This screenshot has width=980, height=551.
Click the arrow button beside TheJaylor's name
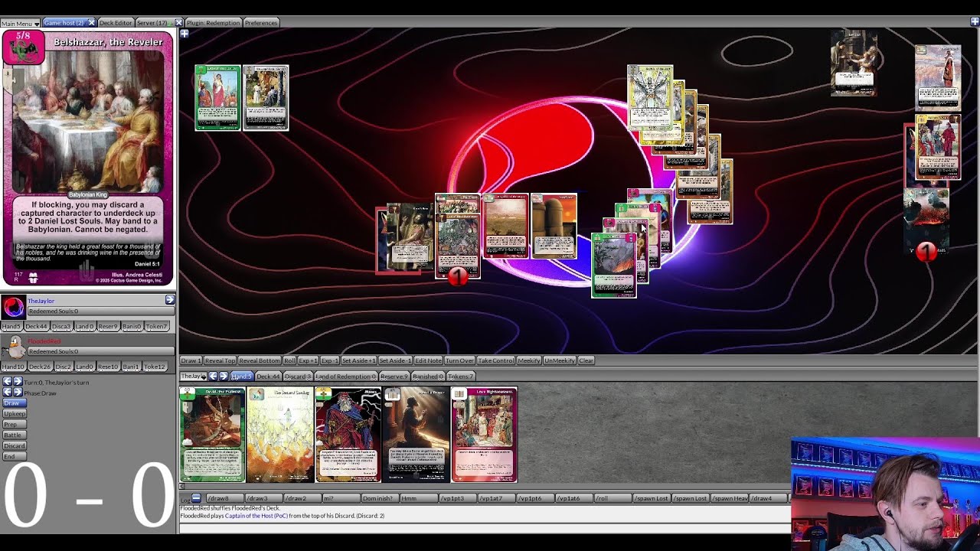[170, 300]
